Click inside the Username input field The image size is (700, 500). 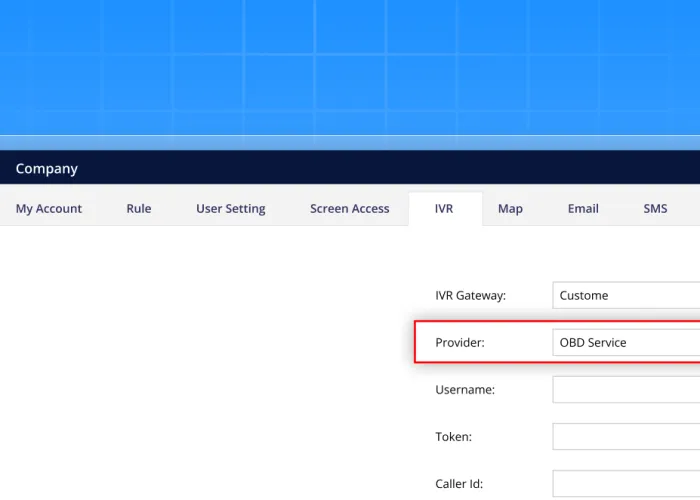pyautogui.click(x=626, y=390)
